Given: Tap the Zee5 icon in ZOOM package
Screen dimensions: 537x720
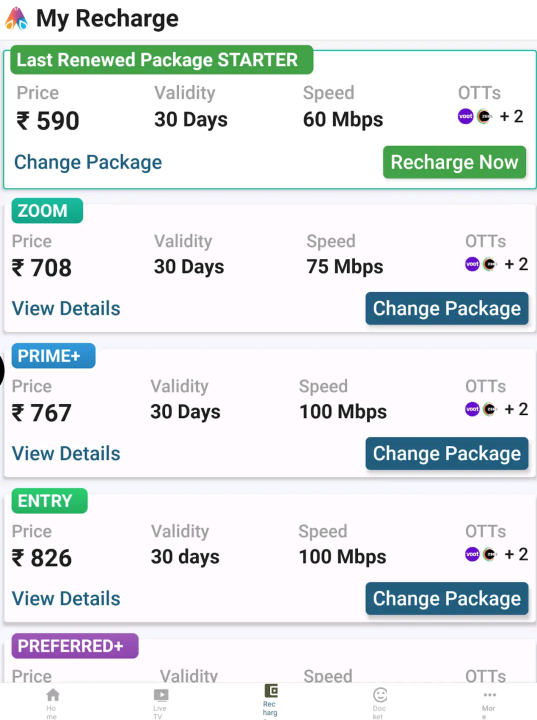Looking at the screenshot, I should pos(490,264).
